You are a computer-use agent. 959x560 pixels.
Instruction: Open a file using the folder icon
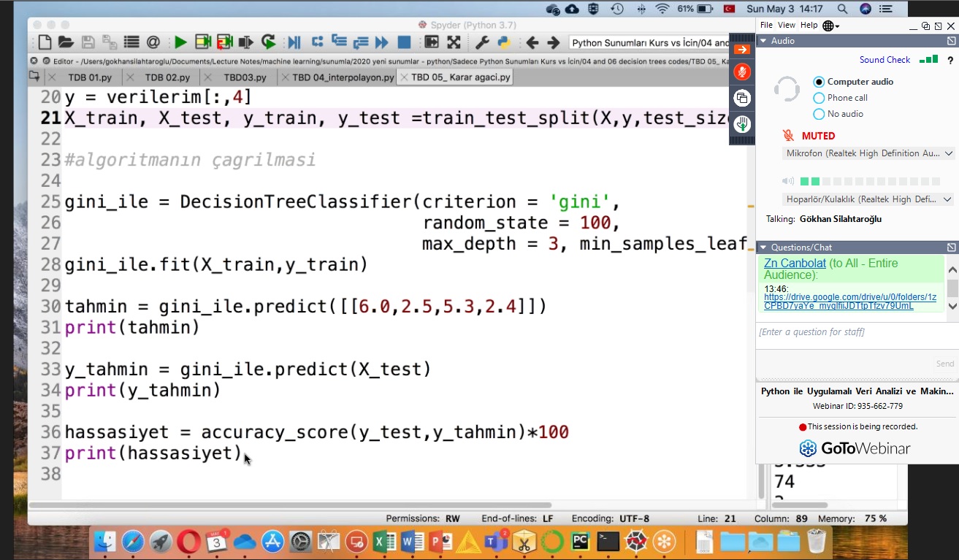(x=66, y=42)
